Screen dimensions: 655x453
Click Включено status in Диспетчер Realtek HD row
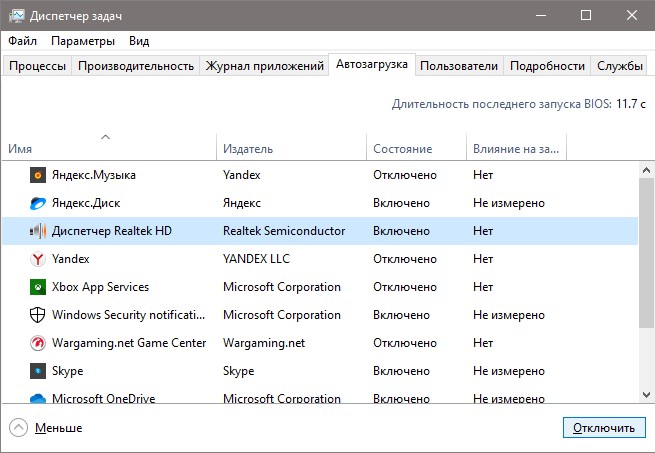[x=401, y=231]
